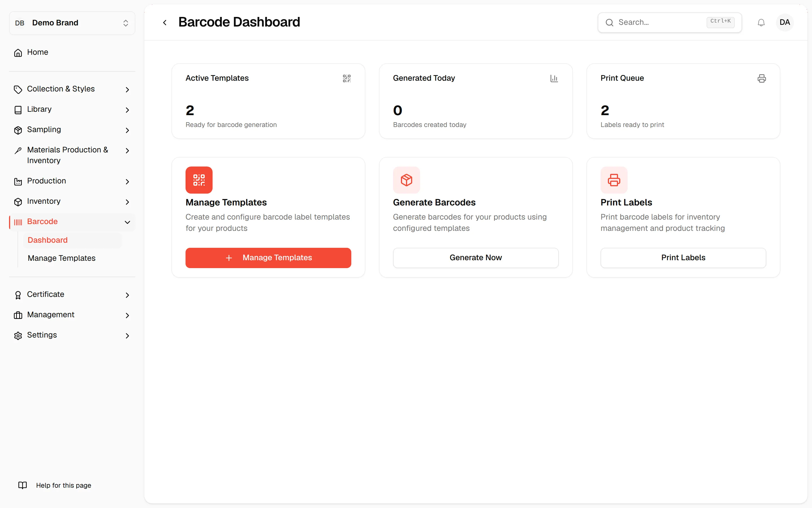This screenshot has width=812, height=508.
Task: Click the Barcode stripes icon in sidebar
Action: click(18, 222)
